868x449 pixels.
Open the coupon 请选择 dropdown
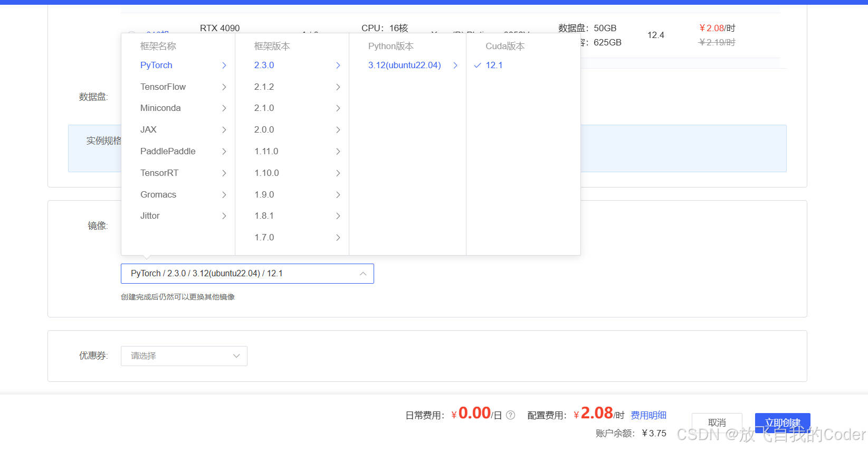tap(184, 356)
